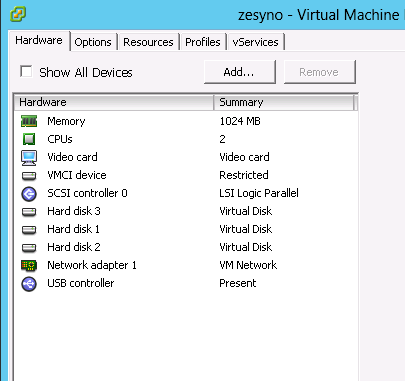
Task: Click the Network adapter 1 card icon
Action: pos(29,266)
